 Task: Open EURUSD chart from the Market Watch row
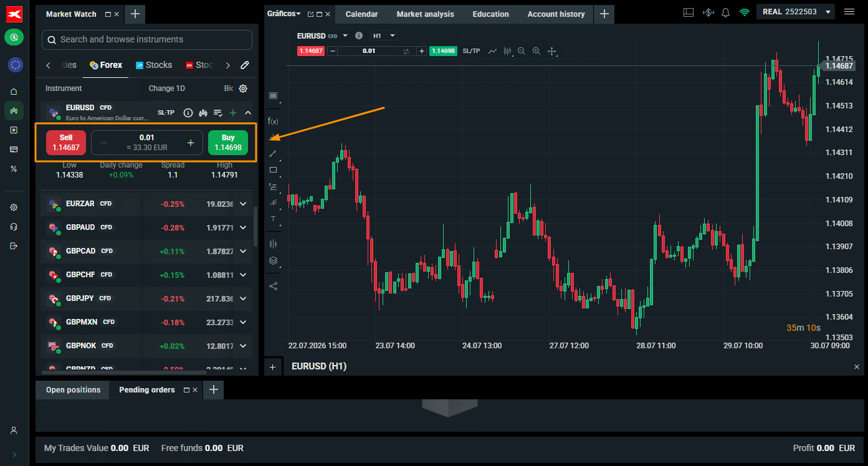[203, 113]
